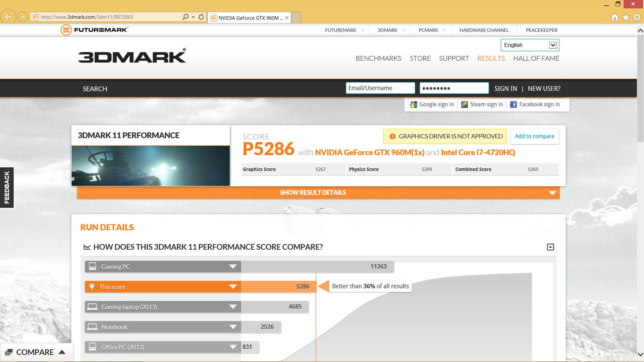Open the Favorites star icon

pos(626,17)
